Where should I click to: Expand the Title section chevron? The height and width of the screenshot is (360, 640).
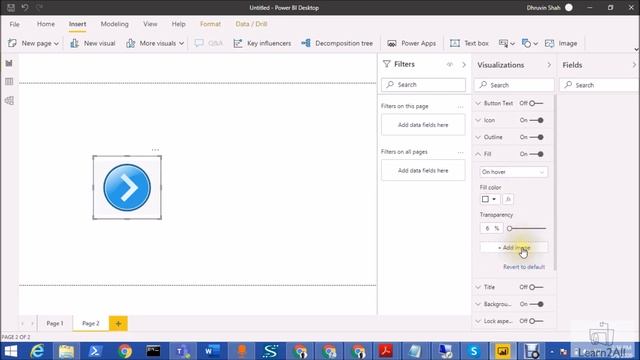click(x=478, y=287)
